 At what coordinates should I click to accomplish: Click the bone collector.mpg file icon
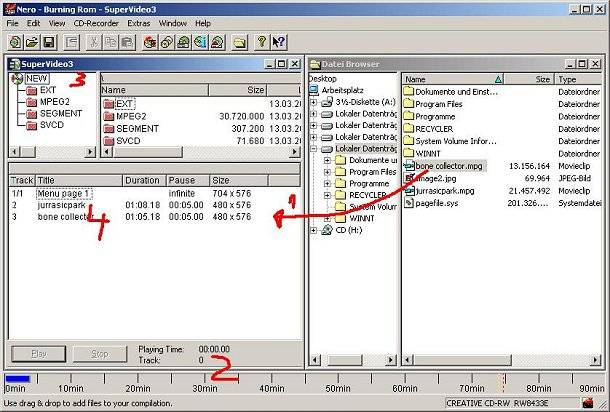pos(408,166)
